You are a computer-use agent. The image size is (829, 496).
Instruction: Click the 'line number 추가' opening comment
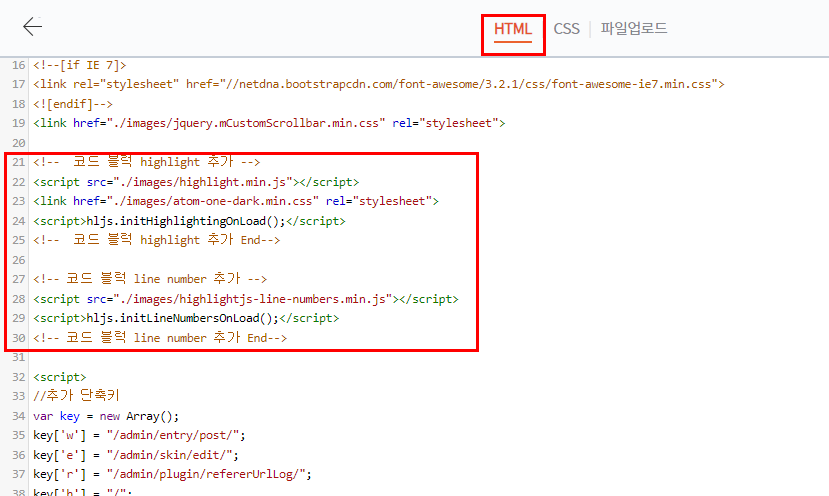click(150, 279)
